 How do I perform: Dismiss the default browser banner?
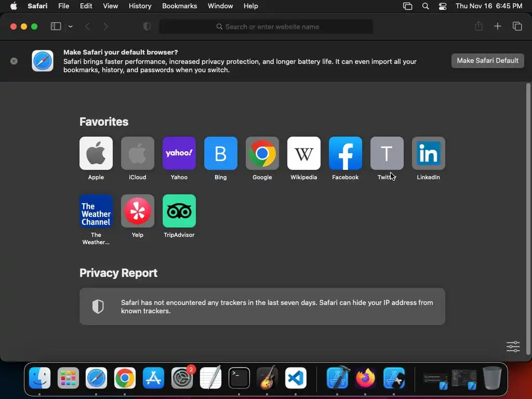pyautogui.click(x=14, y=61)
